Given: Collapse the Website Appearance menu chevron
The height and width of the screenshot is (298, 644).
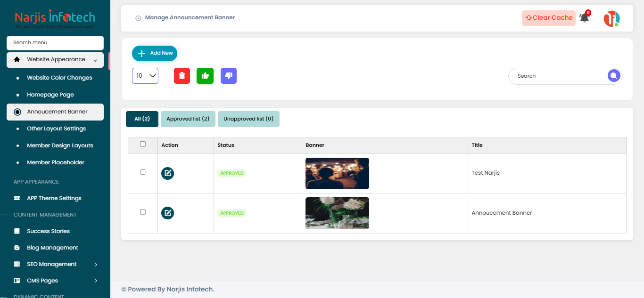Looking at the screenshot, I should coord(96,60).
